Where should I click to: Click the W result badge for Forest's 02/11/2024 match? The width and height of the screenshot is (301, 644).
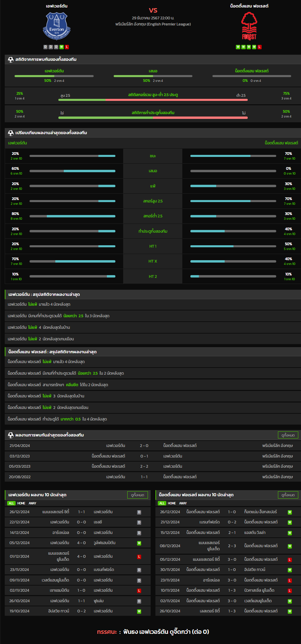(290, 601)
